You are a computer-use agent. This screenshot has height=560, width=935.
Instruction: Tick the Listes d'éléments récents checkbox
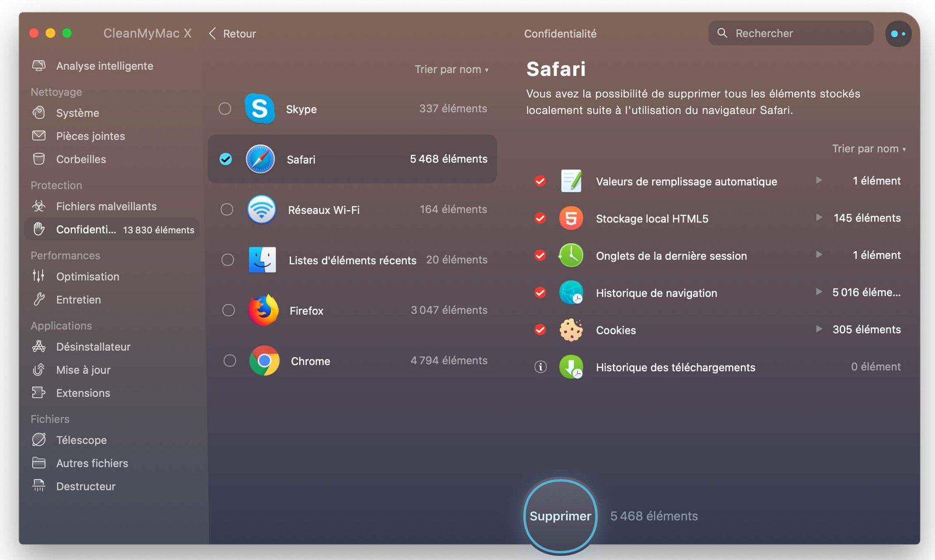click(228, 260)
